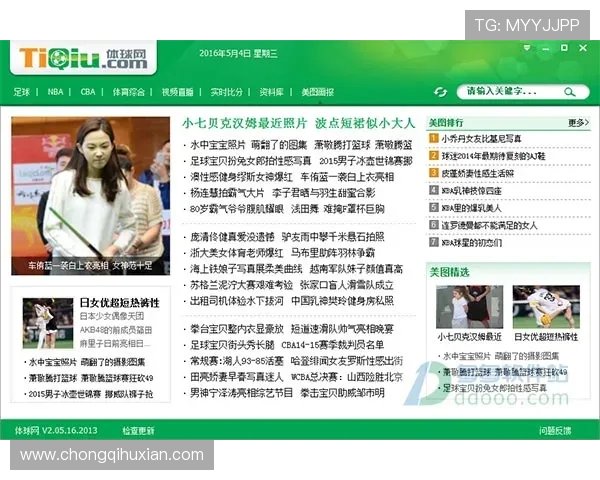Open rank 6 连罗德曼 item

click(x=489, y=225)
